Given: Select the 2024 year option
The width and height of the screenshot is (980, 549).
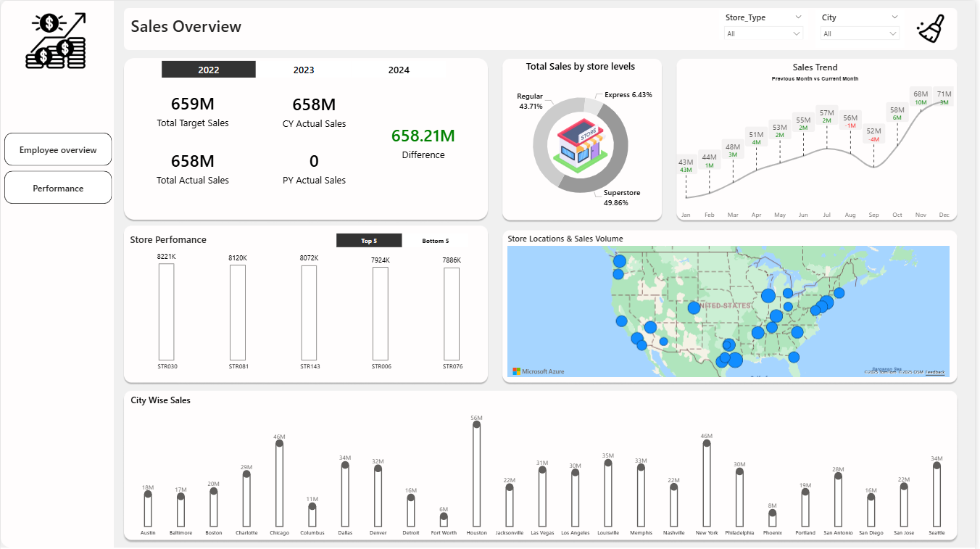Looking at the screenshot, I should [x=399, y=70].
